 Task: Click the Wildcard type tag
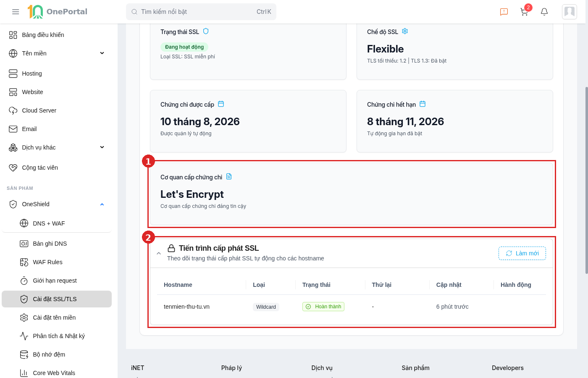tap(266, 307)
